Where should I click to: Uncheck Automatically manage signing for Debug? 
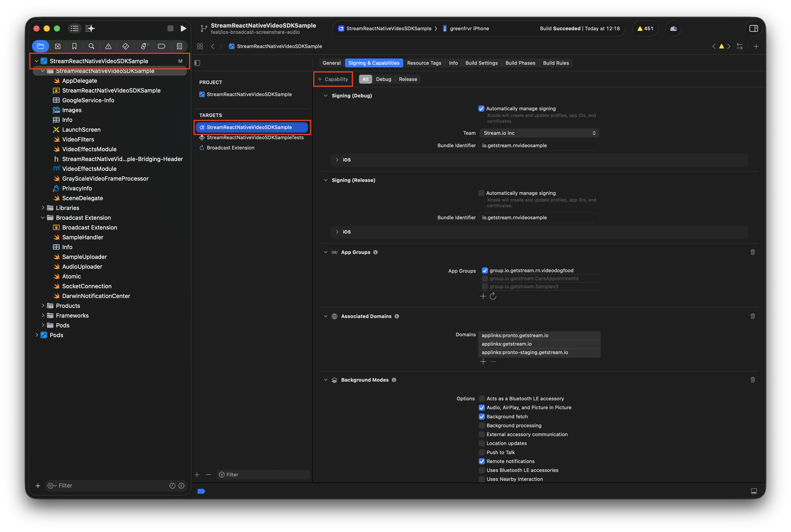coord(481,109)
